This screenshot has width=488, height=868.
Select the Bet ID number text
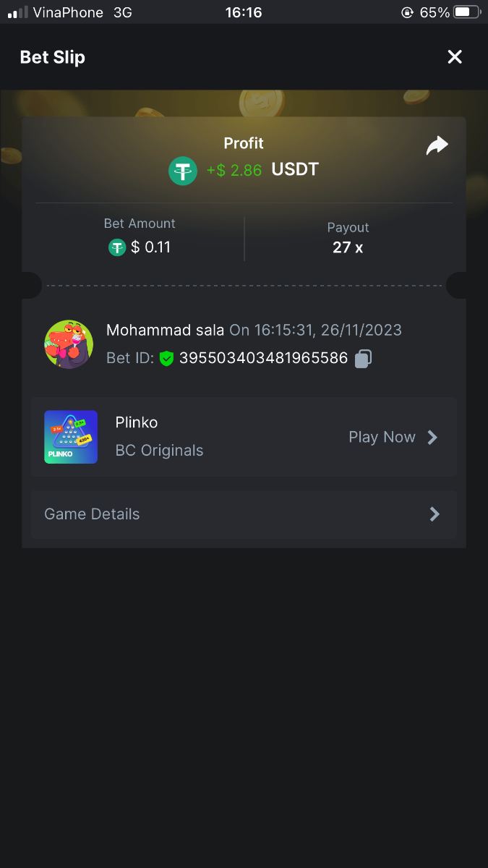point(263,358)
